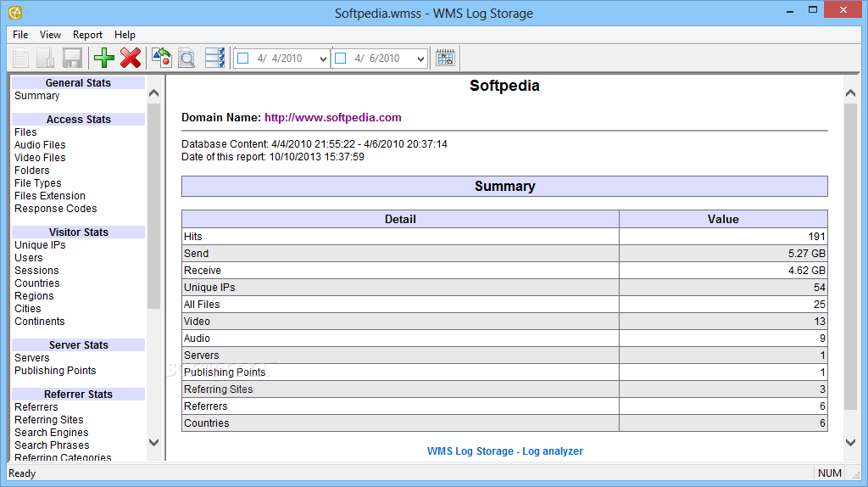Select Referrers in sidebar list
The width and height of the screenshot is (868, 487).
36,407
